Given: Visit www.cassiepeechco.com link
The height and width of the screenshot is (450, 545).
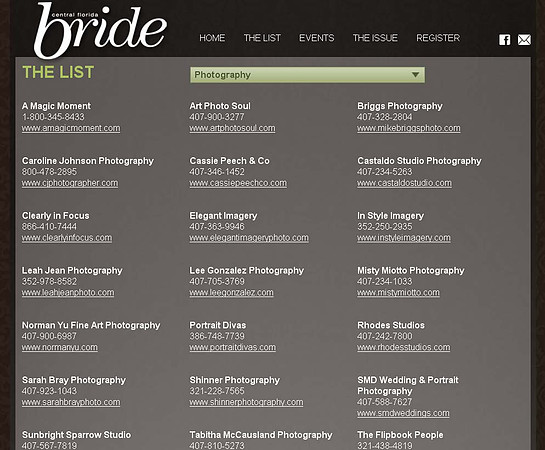Looking at the screenshot, I should pos(238,183).
